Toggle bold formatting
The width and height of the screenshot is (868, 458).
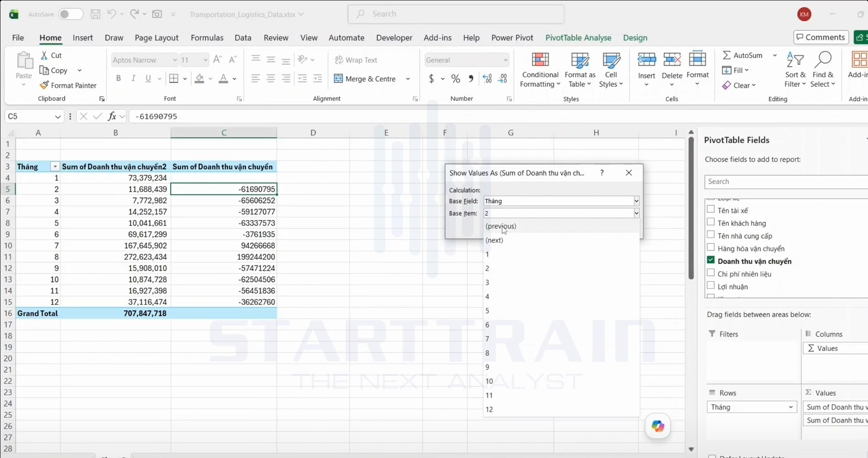point(119,78)
